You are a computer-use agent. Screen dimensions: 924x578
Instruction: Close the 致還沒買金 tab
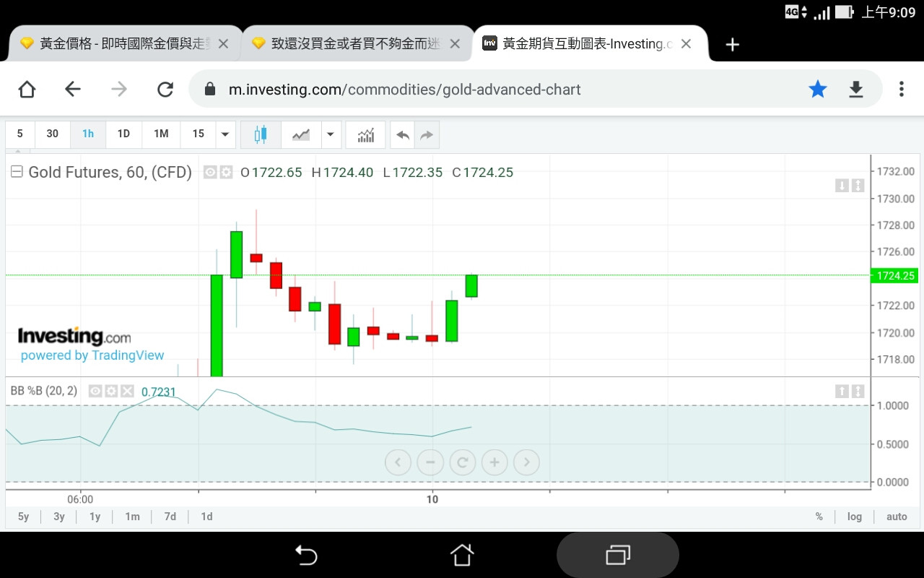(x=455, y=44)
